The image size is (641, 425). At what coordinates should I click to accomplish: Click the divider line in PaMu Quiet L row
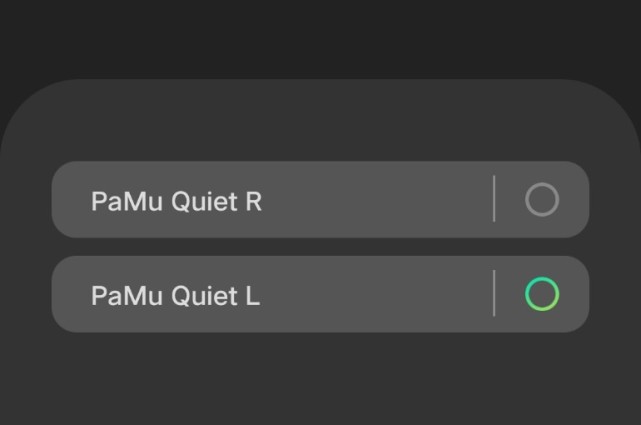(x=494, y=294)
